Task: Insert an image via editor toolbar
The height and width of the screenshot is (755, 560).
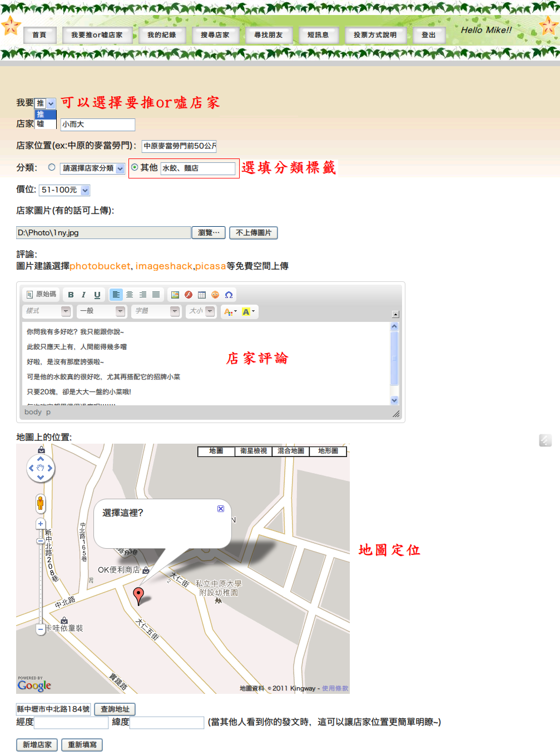Action: 175,295
